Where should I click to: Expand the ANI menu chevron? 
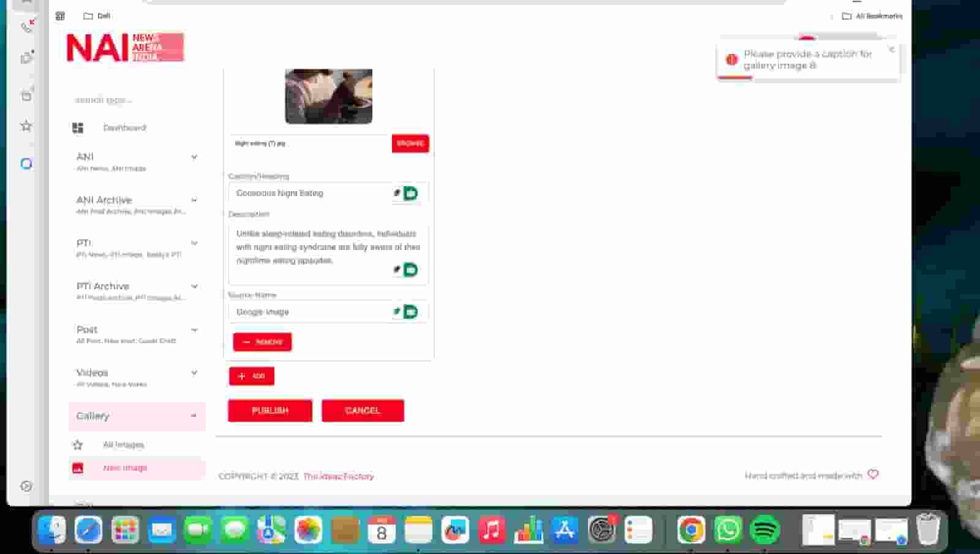click(x=194, y=157)
